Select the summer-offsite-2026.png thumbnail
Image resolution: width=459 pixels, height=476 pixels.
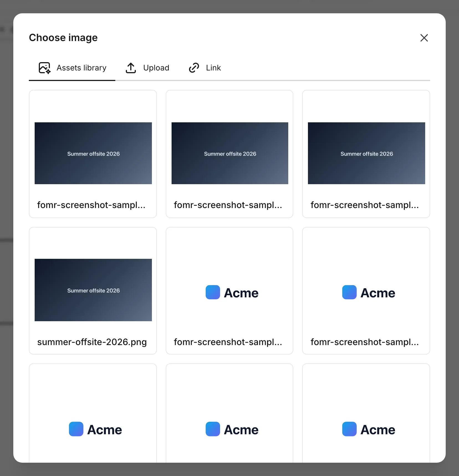pyautogui.click(x=93, y=290)
